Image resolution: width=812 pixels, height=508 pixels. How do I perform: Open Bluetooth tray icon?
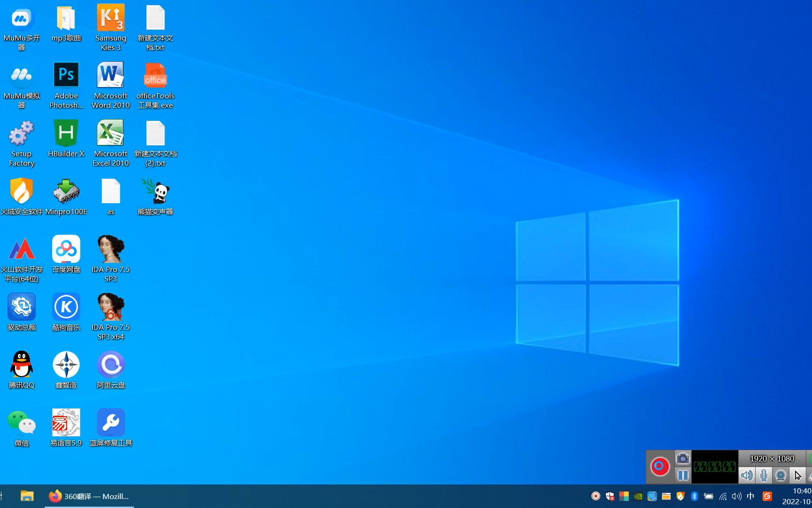pos(695,496)
